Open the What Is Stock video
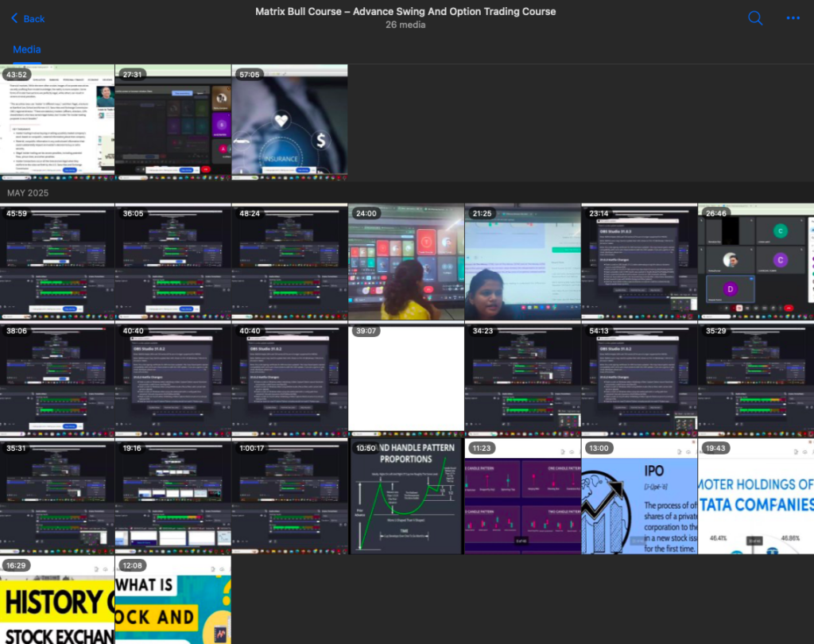 click(172, 604)
